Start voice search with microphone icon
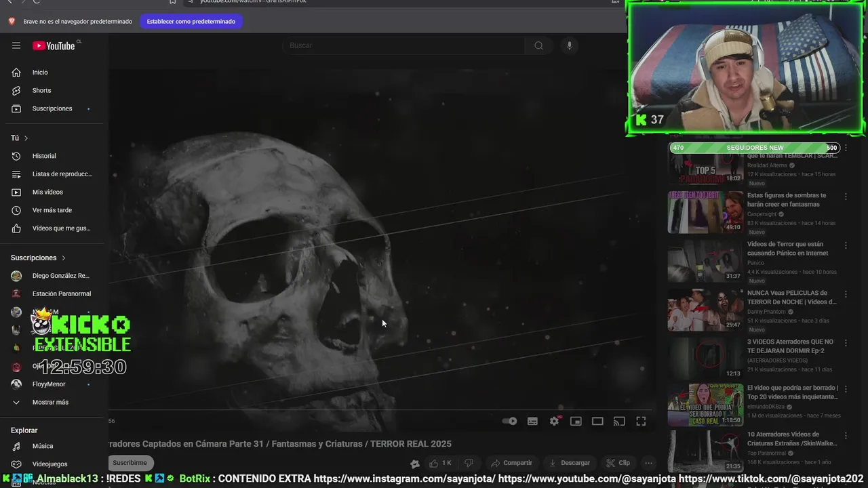The height and width of the screenshot is (488, 868). pos(569,45)
